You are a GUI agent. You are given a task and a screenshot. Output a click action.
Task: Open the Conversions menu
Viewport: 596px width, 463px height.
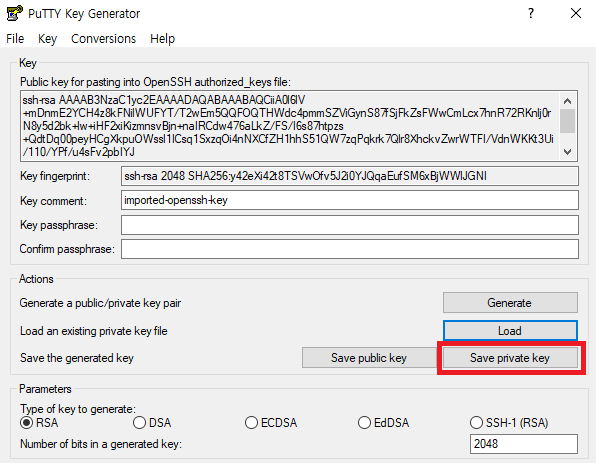click(103, 38)
